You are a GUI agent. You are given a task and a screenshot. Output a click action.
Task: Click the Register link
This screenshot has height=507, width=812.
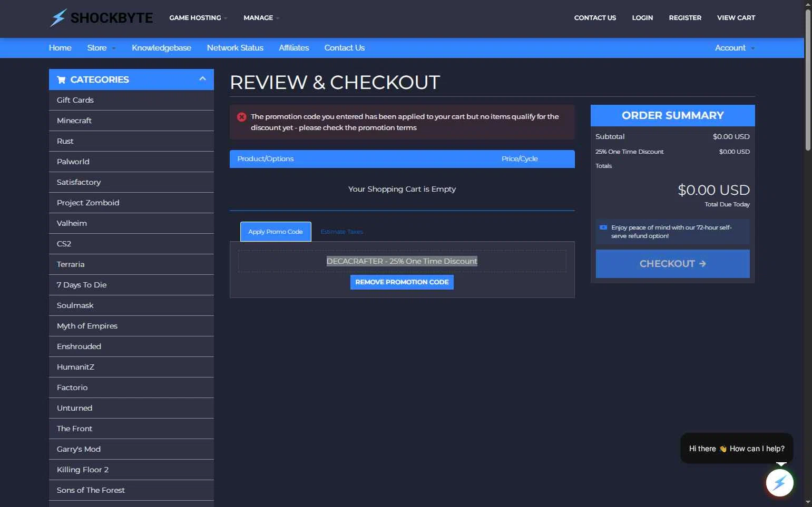point(685,18)
